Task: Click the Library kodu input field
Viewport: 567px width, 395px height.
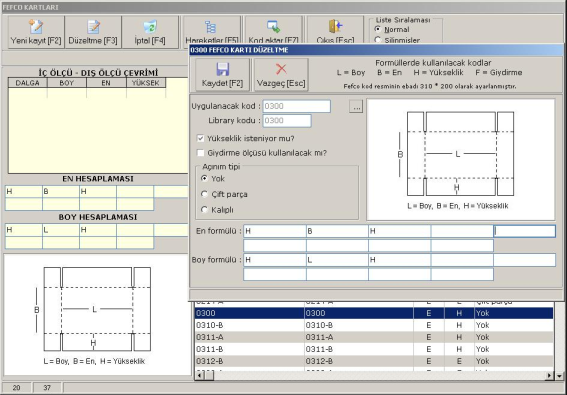Action: coord(287,120)
